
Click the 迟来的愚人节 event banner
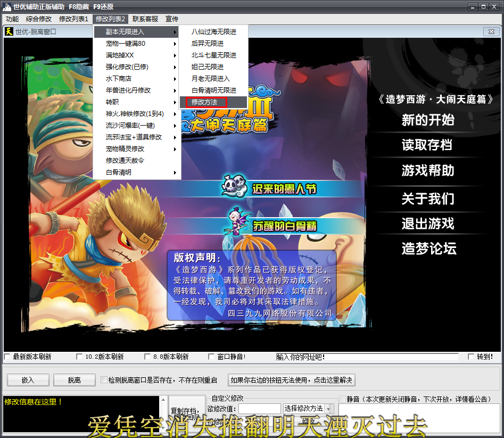(284, 189)
